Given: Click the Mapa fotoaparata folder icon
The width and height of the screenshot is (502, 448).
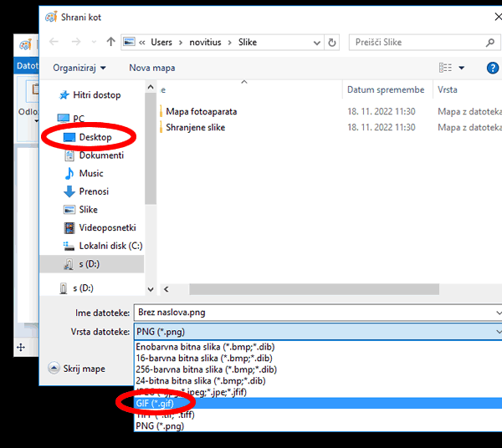Looking at the screenshot, I should (159, 111).
